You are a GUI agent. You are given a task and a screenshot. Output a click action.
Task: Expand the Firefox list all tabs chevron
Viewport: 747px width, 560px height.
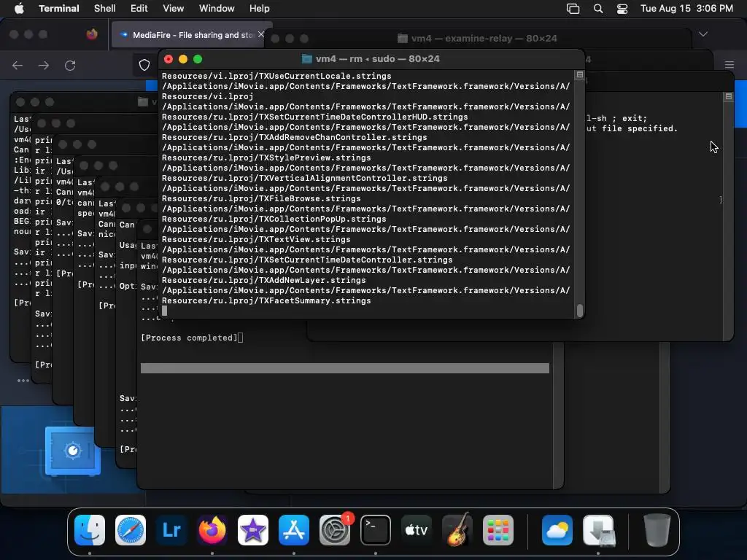[703, 34]
